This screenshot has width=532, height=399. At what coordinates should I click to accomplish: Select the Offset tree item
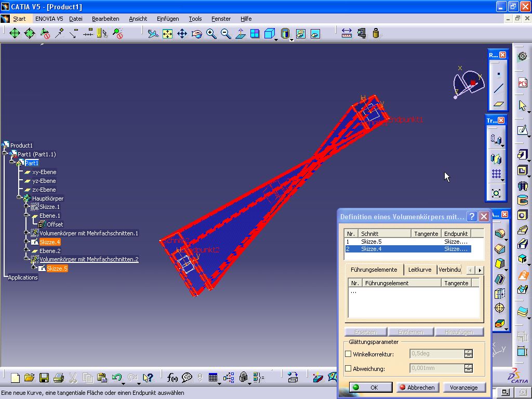click(55, 224)
